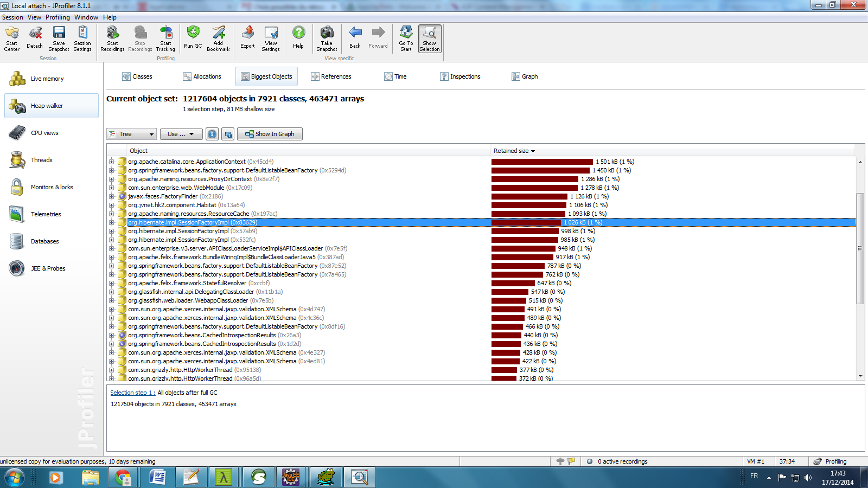Click the vertical scrollbar thumb of the table
The height and width of the screenshot is (488, 868).
point(860,248)
